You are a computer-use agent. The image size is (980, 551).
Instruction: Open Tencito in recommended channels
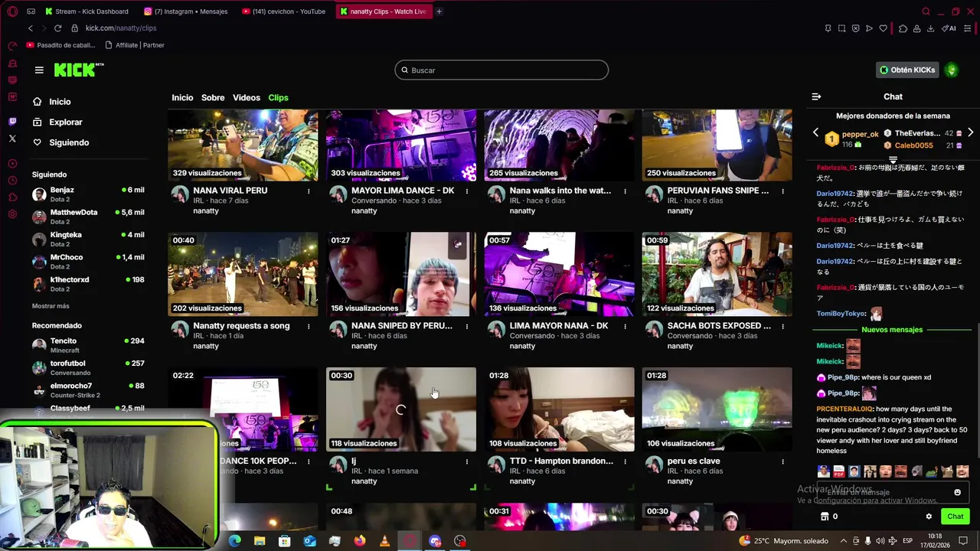click(88, 345)
